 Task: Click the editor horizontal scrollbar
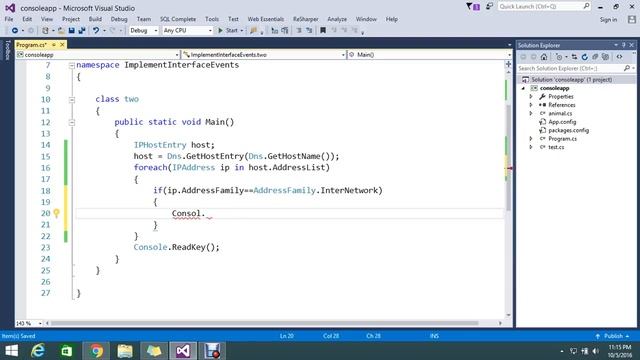(x=264, y=323)
